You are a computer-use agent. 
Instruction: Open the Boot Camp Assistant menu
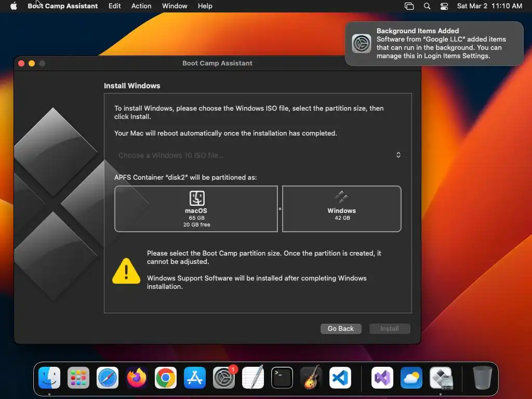click(62, 6)
